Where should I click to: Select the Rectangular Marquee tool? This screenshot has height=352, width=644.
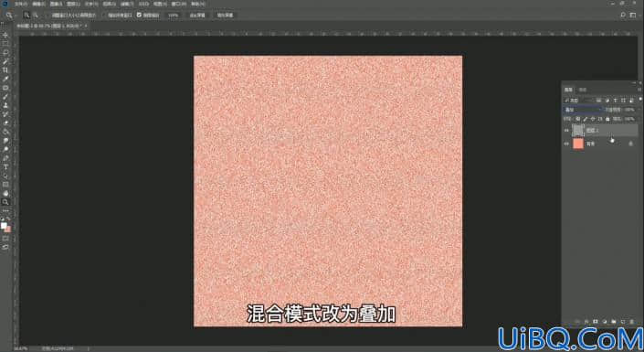point(5,44)
